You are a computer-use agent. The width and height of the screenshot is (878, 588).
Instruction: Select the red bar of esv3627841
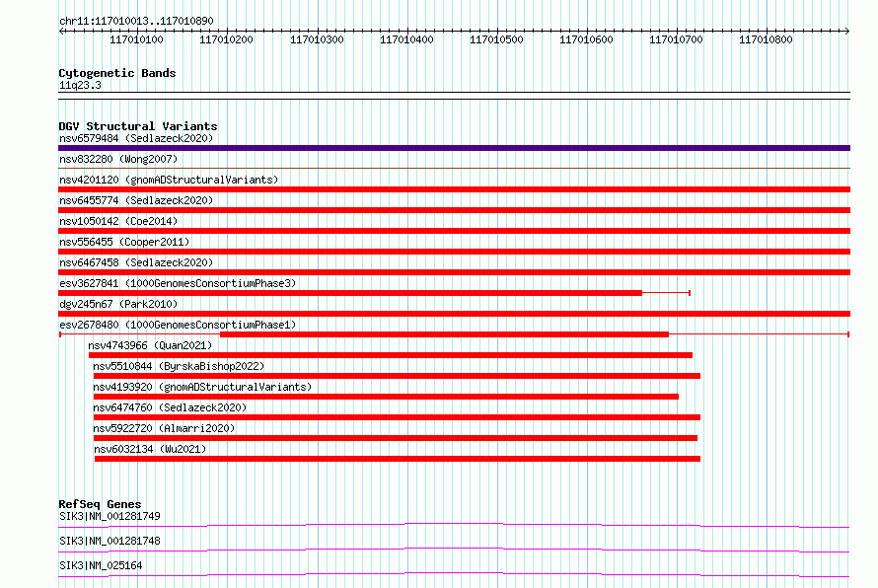point(350,293)
